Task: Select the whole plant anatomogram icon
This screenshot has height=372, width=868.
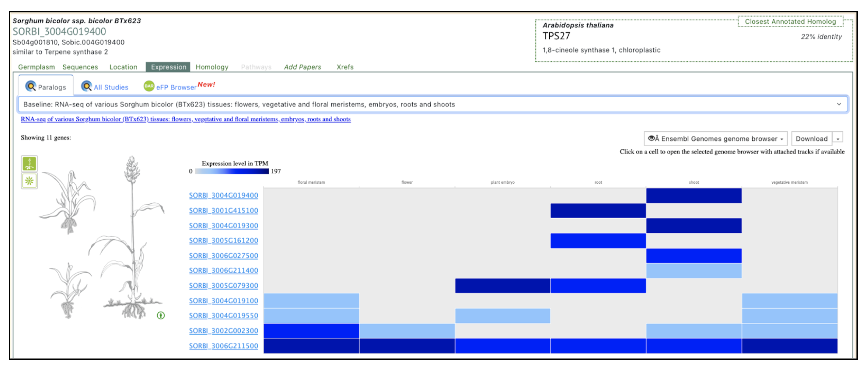Action: click(x=29, y=164)
